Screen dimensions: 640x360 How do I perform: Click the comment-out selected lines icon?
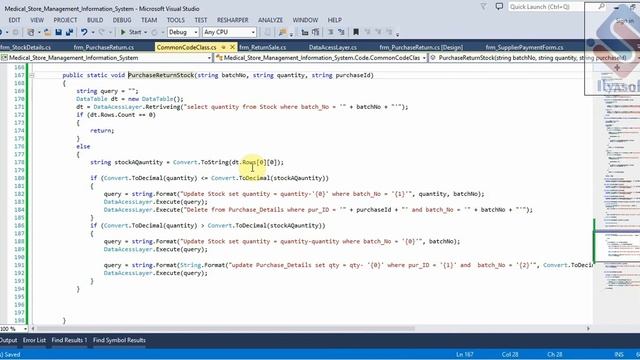[x=330, y=32]
